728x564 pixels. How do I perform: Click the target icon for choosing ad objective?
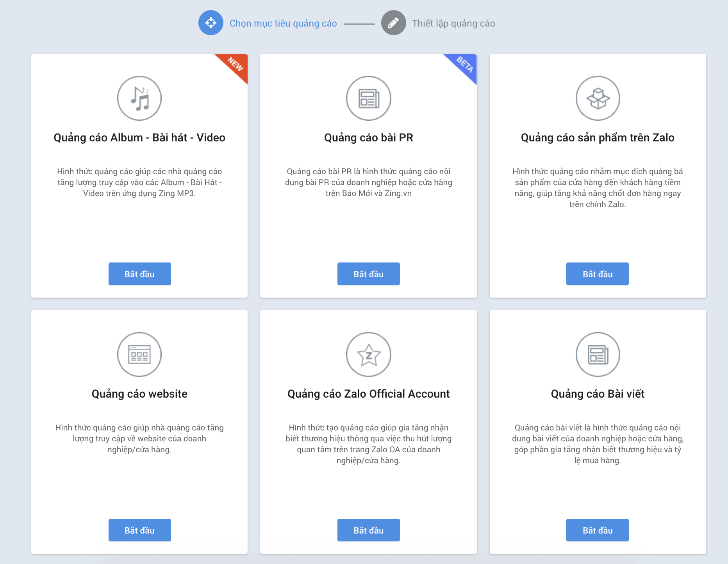pos(211,23)
